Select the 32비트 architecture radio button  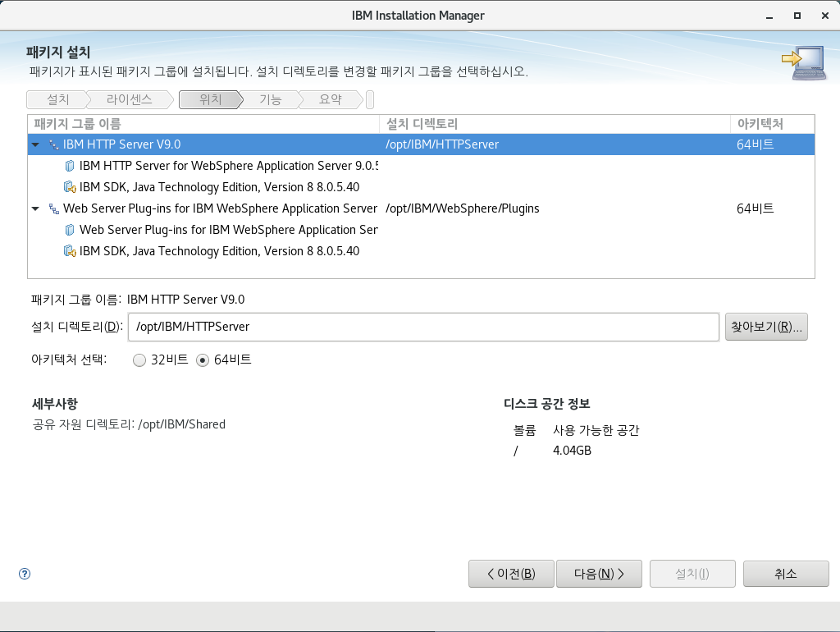pos(139,360)
